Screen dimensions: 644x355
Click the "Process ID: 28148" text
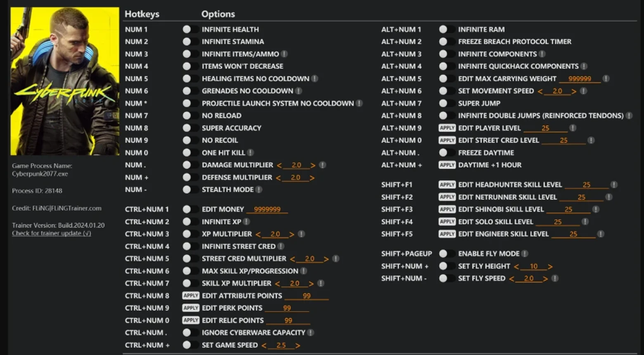[x=37, y=191]
